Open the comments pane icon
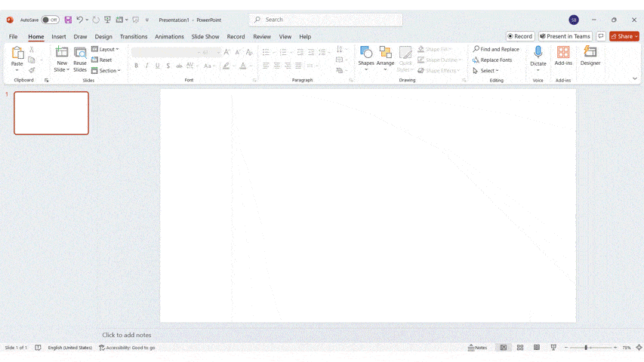 [x=601, y=36]
